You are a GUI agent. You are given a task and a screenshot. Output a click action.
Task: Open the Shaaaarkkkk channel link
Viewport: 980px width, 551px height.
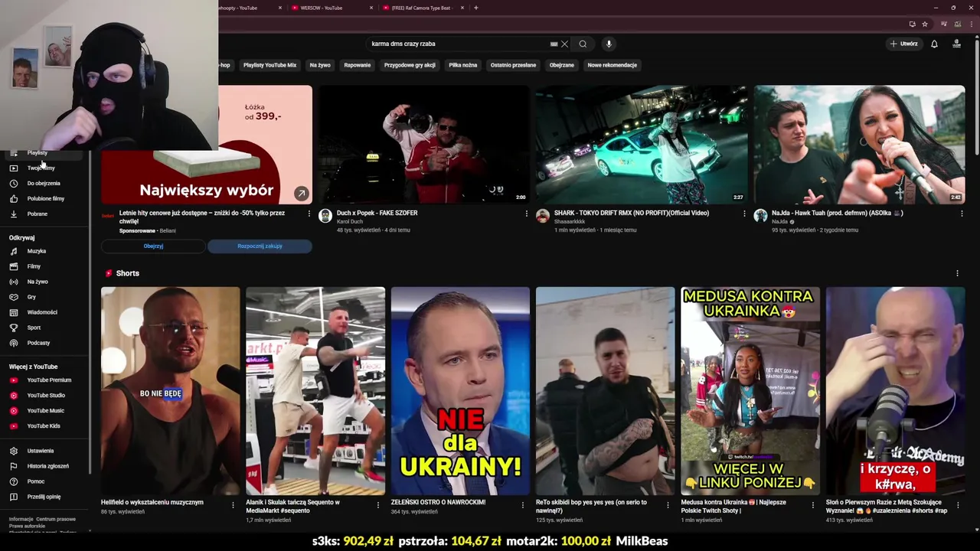click(570, 222)
